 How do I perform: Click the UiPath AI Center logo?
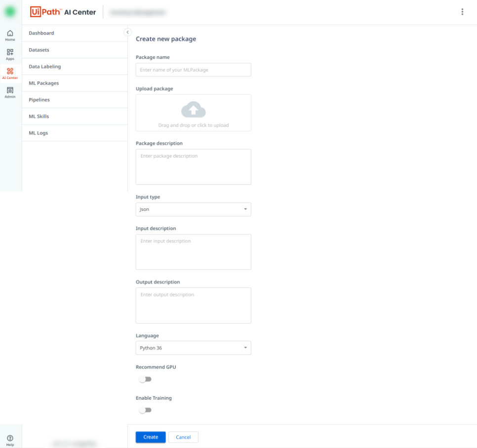click(63, 12)
